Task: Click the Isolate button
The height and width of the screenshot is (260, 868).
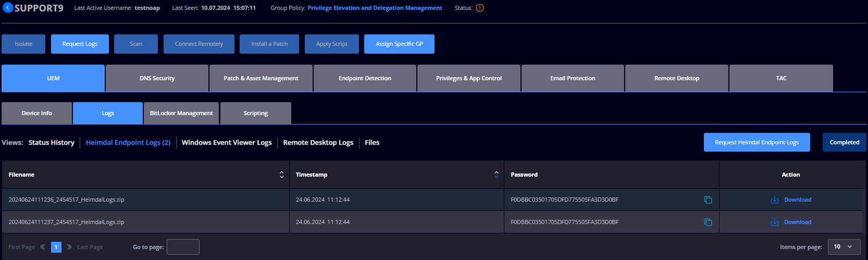Action: pyautogui.click(x=23, y=44)
